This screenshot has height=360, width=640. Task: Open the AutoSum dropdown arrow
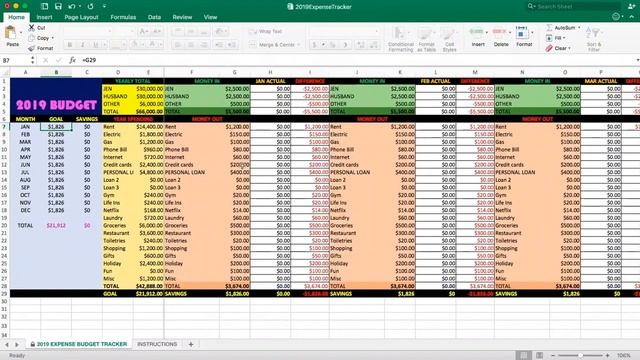pyautogui.click(x=579, y=27)
